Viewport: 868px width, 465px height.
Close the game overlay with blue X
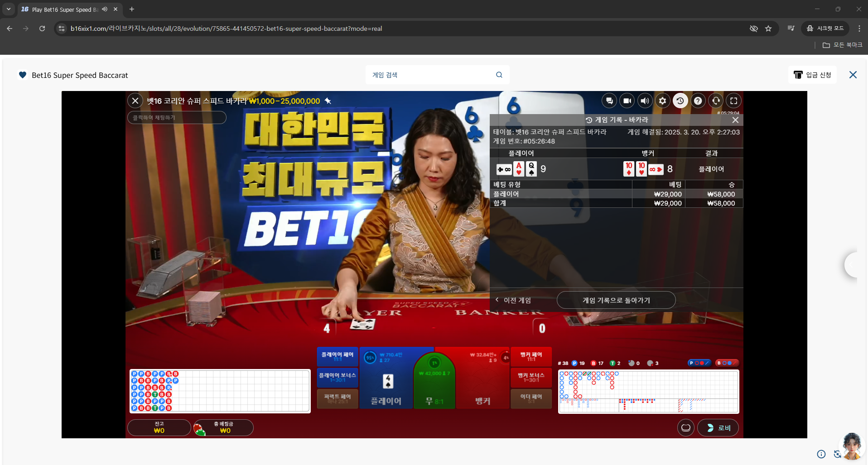point(853,75)
